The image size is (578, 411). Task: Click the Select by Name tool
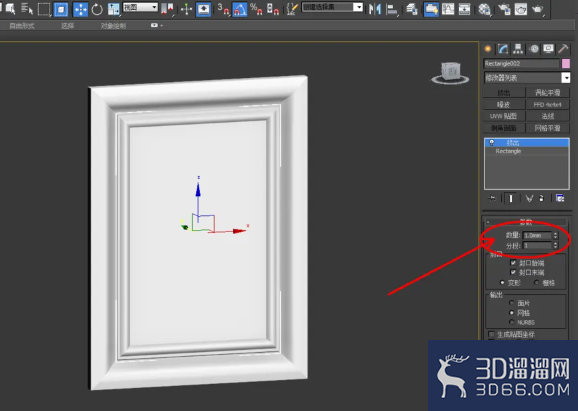coord(26,8)
